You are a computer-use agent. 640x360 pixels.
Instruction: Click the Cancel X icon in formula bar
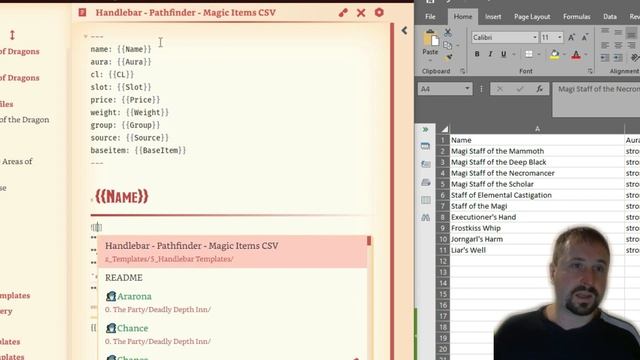tap(500, 89)
